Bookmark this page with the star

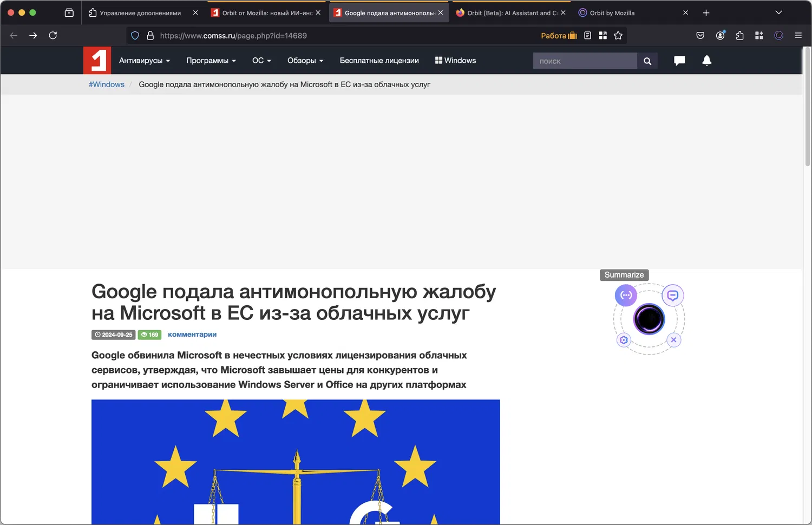[x=618, y=36]
